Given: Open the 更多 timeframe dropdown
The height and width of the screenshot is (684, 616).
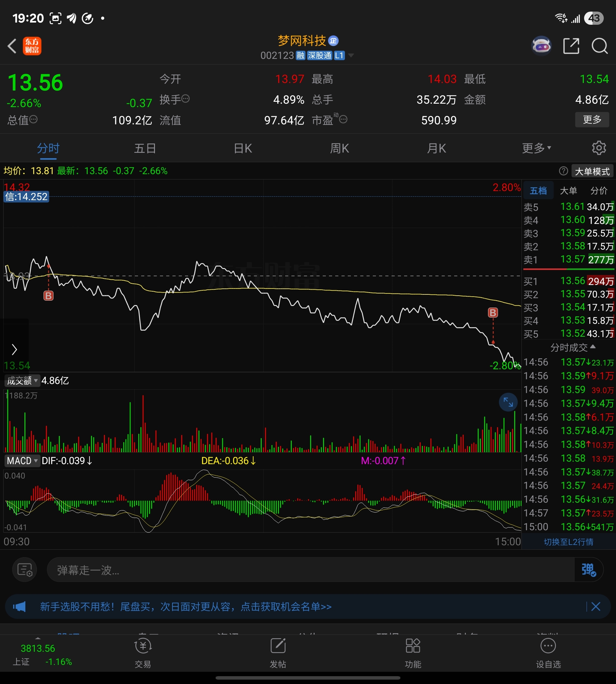Looking at the screenshot, I should tap(537, 148).
